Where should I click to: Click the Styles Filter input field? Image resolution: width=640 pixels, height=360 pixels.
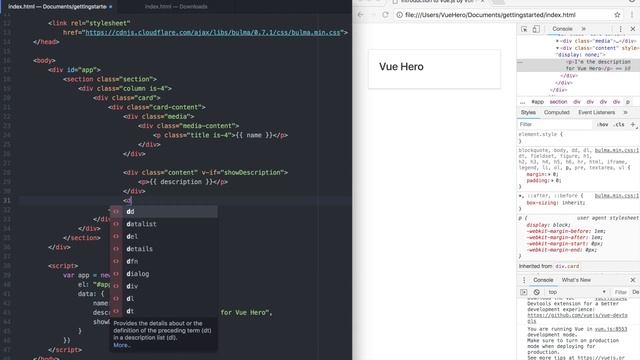(555, 124)
